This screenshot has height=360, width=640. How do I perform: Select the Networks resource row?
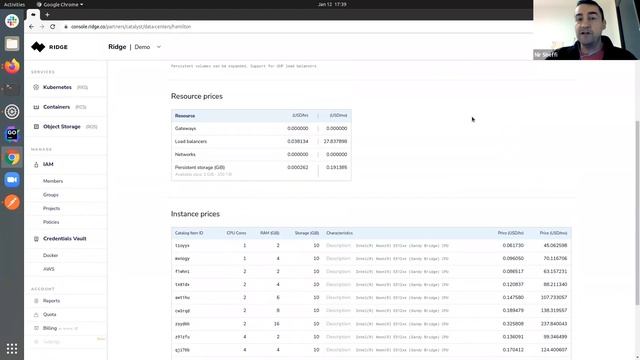(261, 155)
